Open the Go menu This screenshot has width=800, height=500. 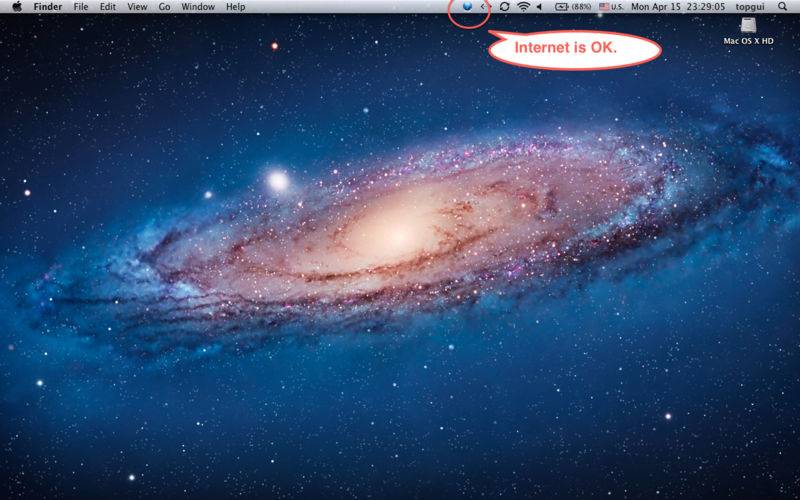coord(164,7)
